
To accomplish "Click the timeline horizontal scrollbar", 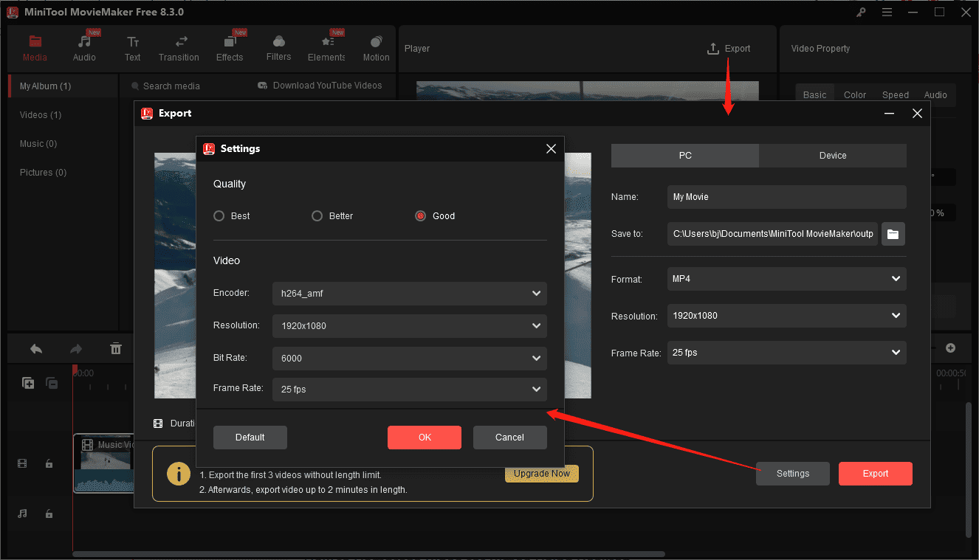I will tap(369, 554).
